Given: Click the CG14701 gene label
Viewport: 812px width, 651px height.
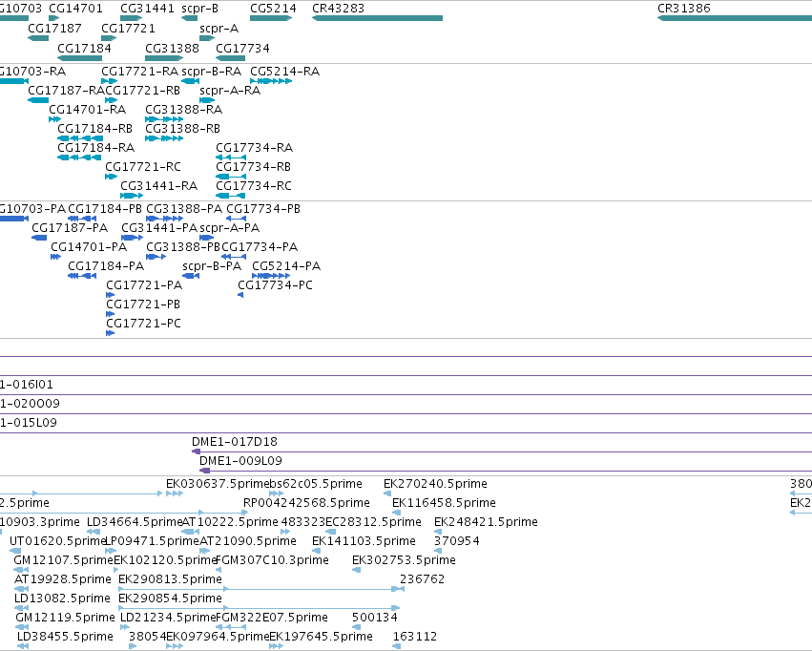Looking at the screenshot, I should point(75,9).
